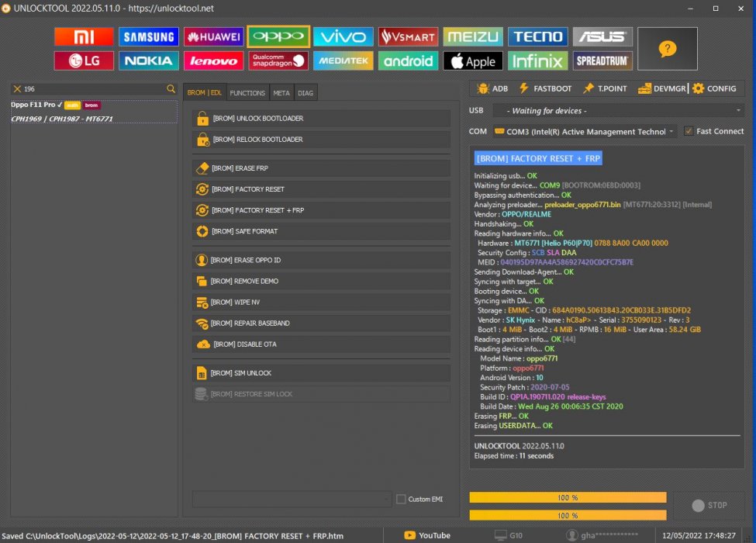This screenshot has height=543, width=756.
Task: Open the T.POINT tool
Action: 605,88
